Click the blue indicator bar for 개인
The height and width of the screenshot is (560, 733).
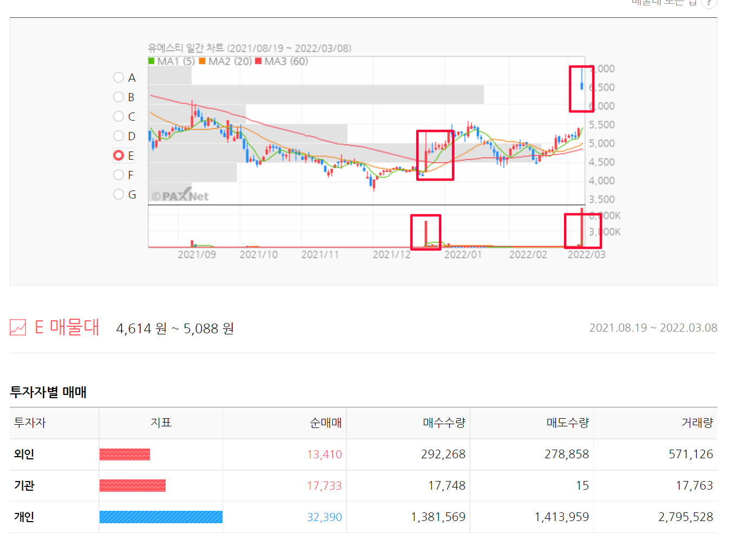pyautogui.click(x=161, y=517)
